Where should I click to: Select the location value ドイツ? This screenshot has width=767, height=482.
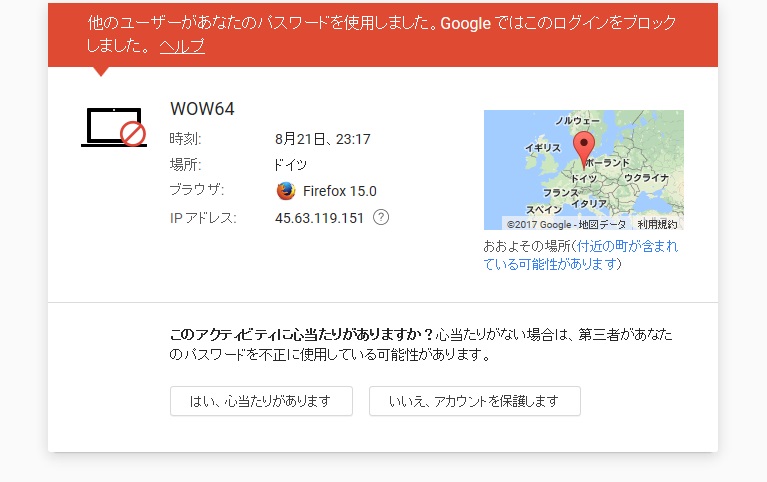coord(291,164)
